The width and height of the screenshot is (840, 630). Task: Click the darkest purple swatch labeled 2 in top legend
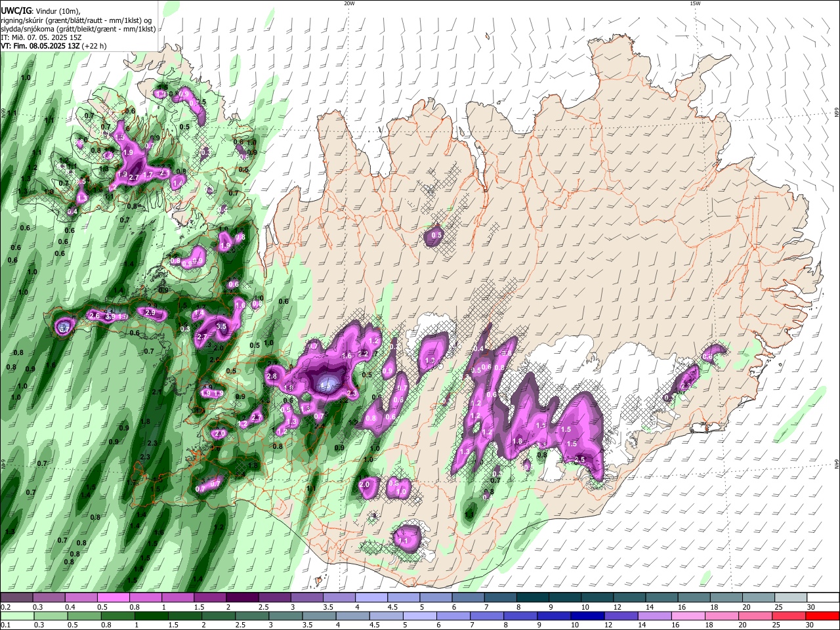pyautogui.click(x=241, y=598)
